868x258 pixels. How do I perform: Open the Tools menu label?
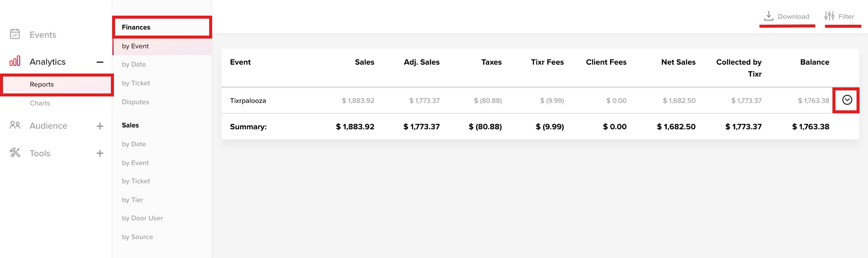(x=40, y=153)
